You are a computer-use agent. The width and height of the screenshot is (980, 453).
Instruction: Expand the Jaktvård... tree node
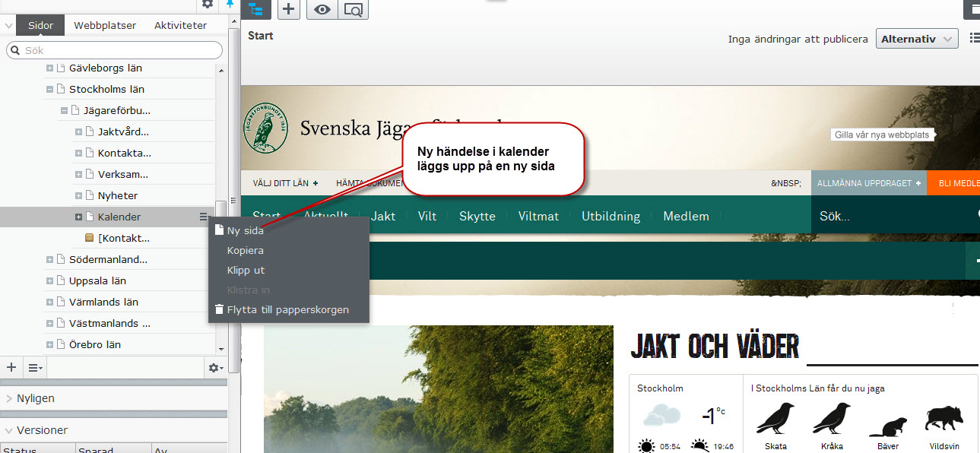78,131
